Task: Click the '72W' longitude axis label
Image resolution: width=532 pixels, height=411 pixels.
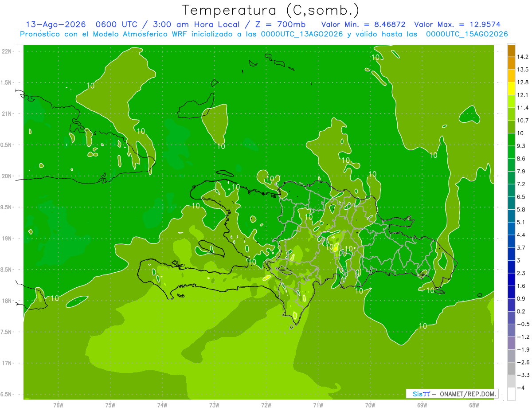Action: tap(266, 406)
